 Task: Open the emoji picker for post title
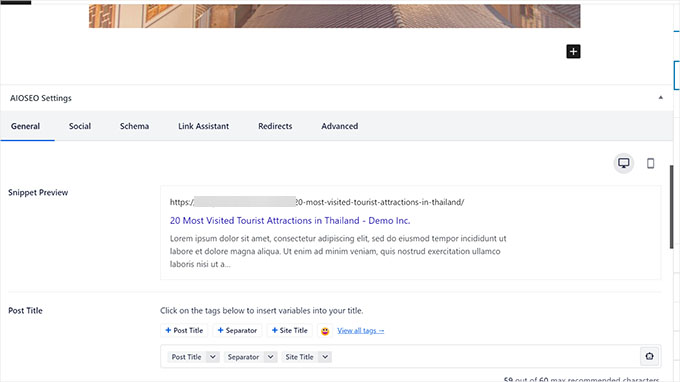click(x=325, y=331)
